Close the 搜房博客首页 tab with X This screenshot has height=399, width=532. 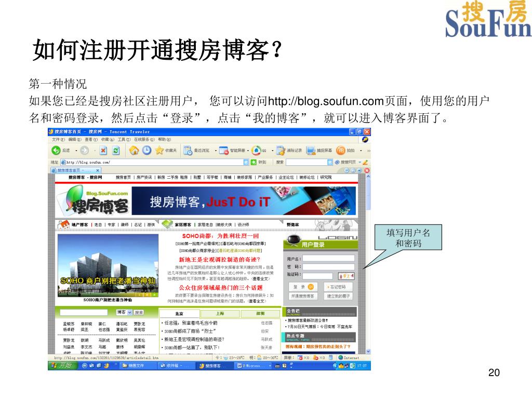(97, 170)
